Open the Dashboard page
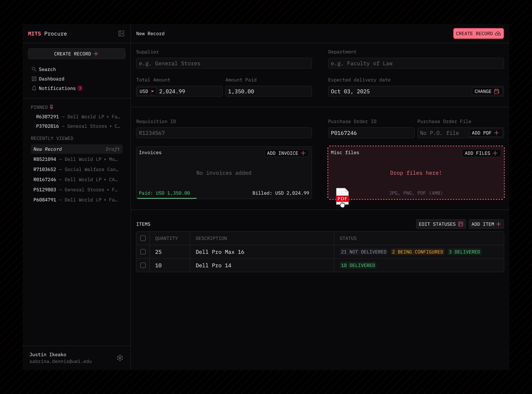 pyautogui.click(x=48, y=79)
